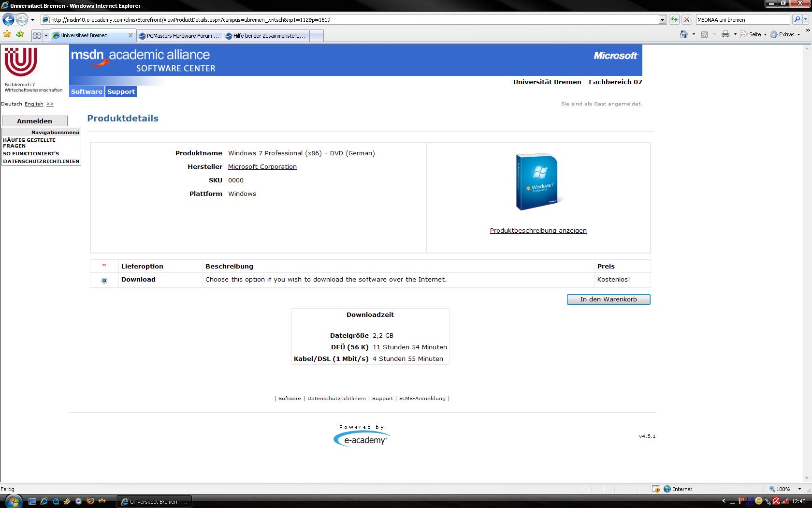This screenshot has height=508, width=812.
Task: Click the yellow smiley tray icon
Action: [x=759, y=501]
